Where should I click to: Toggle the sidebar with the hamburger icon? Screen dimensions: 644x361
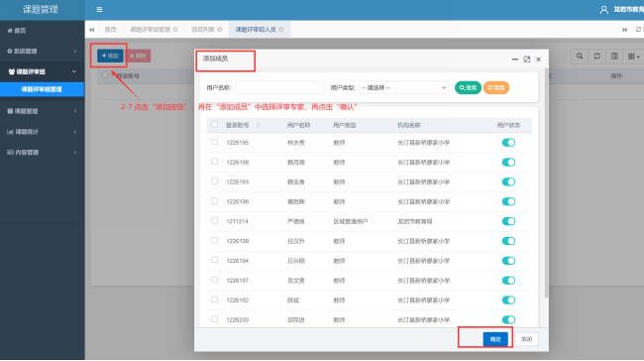[x=99, y=10]
